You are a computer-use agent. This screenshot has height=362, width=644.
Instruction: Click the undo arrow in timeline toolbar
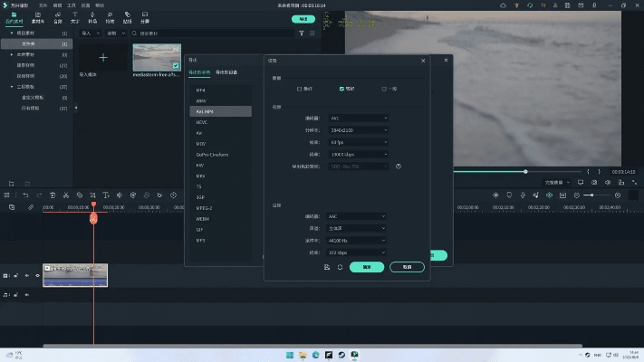[x=25, y=195]
